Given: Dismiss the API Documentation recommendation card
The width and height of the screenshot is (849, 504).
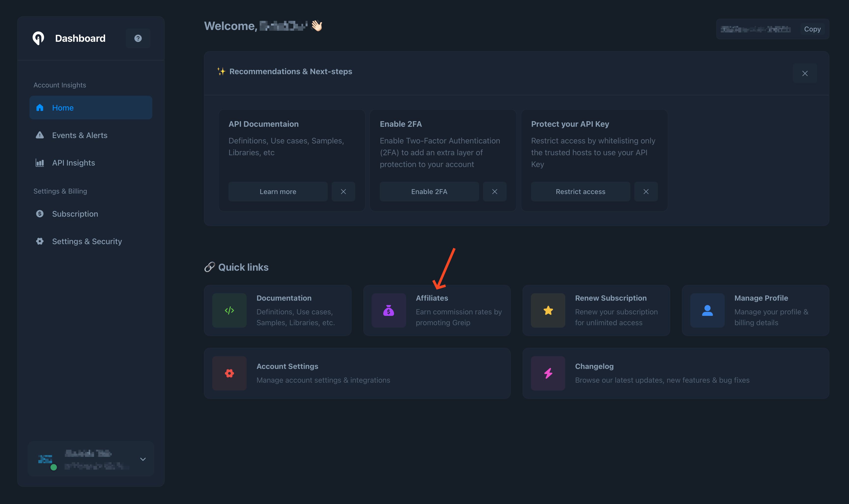Looking at the screenshot, I should pyautogui.click(x=343, y=192).
